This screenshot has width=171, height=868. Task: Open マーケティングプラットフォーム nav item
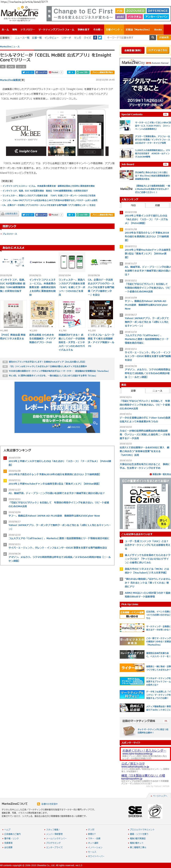point(56,30)
